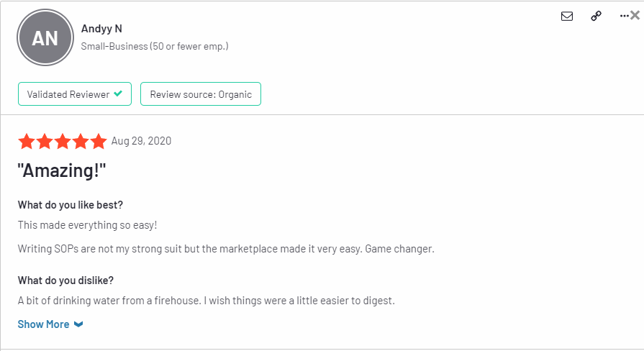Click the fourth orange rating star
The image size is (644, 351).
pos(81,141)
